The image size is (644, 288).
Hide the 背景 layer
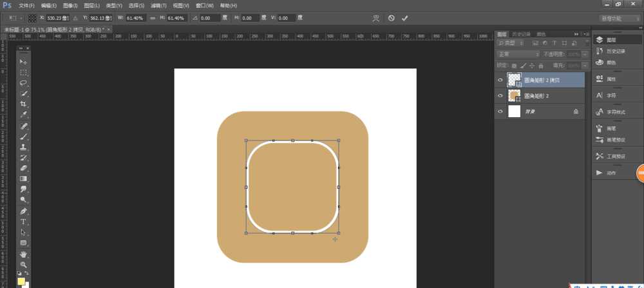click(x=500, y=111)
